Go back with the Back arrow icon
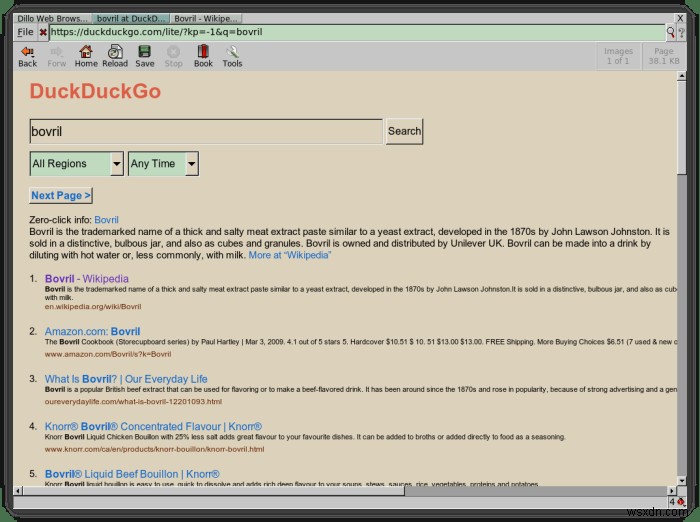Viewport: 700px width, 522px height. pyautogui.click(x=27, y=56)
